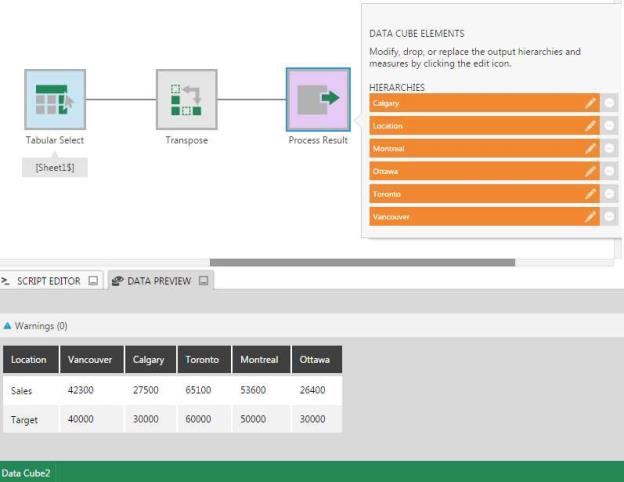Switch to the Script Editor tab

pos(45,281)
